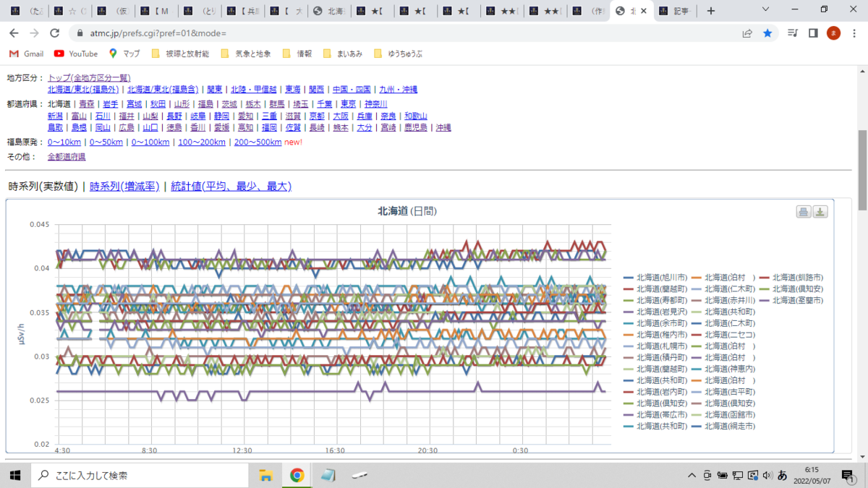Go forward in browser history
This screenshot has width=868, height=488.
point(34,33)
